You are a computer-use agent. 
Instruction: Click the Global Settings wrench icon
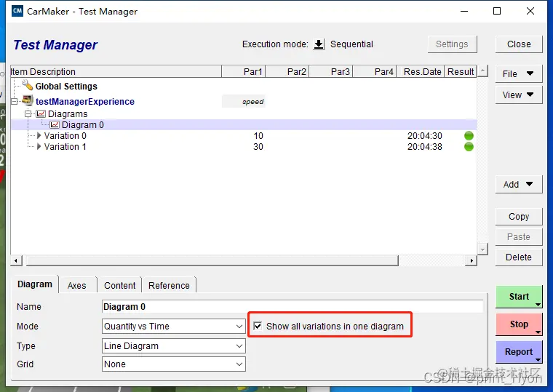(27, 85)
